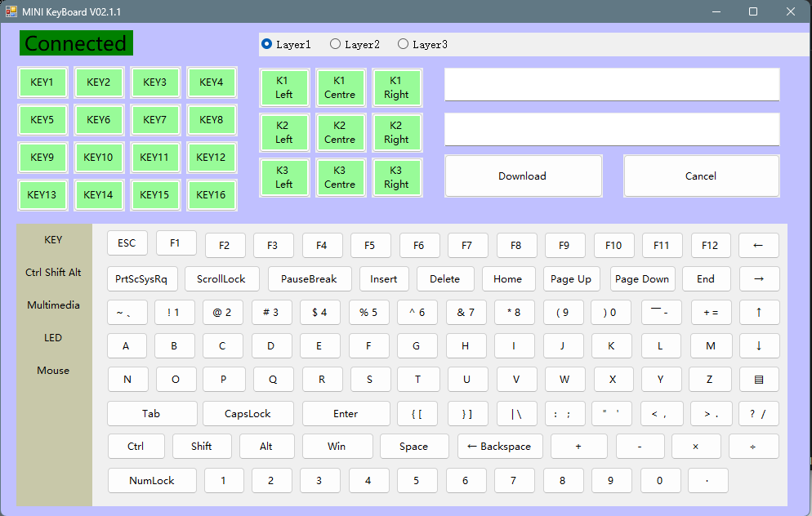Assign the K2 Centre knob action

click(341, 132)
